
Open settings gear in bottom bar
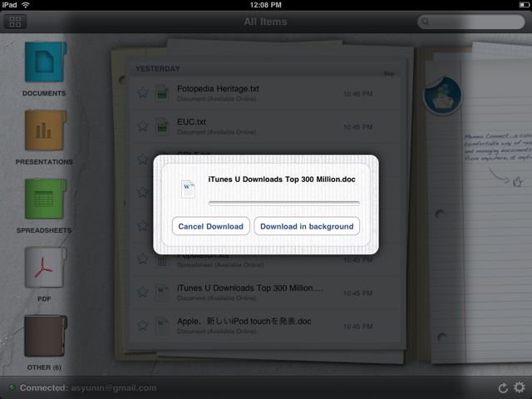click(519, 387)
